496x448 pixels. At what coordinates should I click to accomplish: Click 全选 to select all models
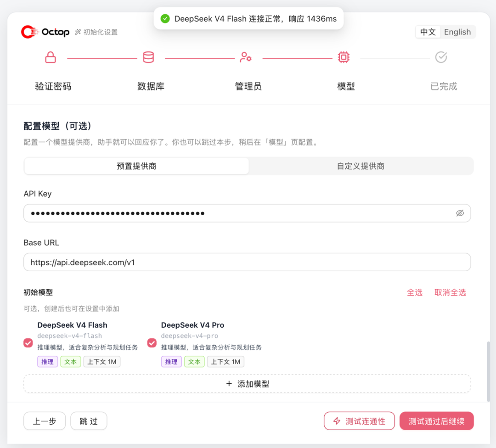415,292
